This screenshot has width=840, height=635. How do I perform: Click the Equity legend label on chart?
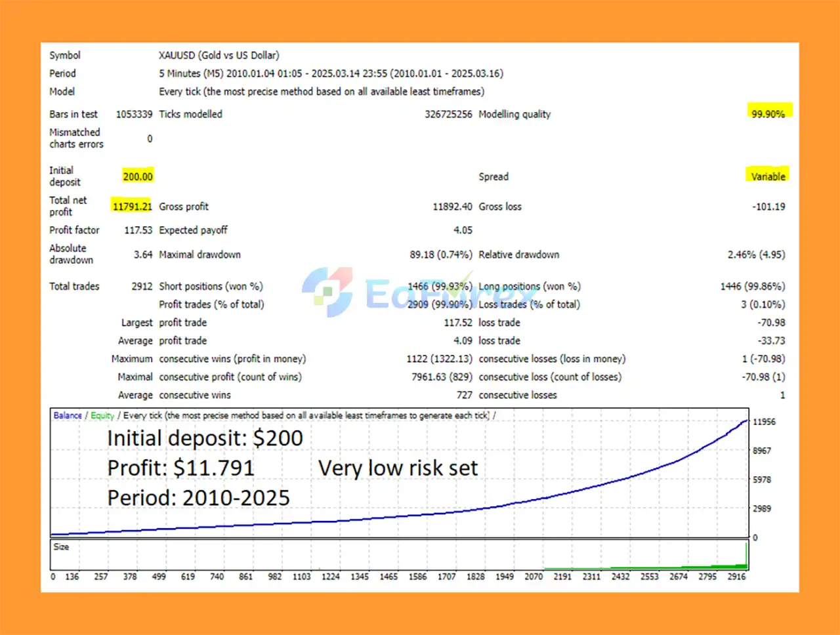[102, 415]
